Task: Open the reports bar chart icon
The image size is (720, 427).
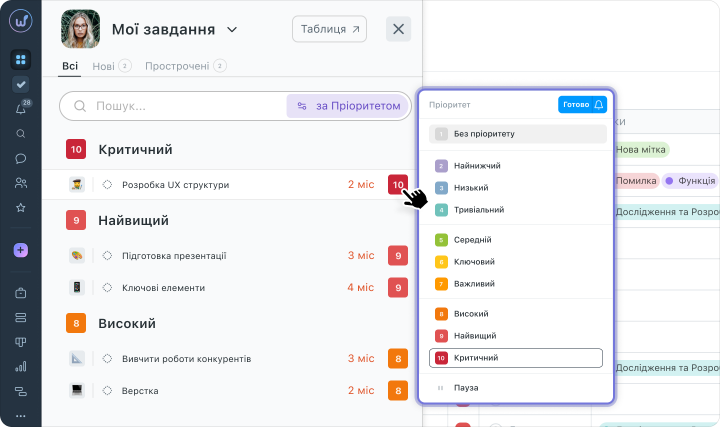Action: pos(21,366)
